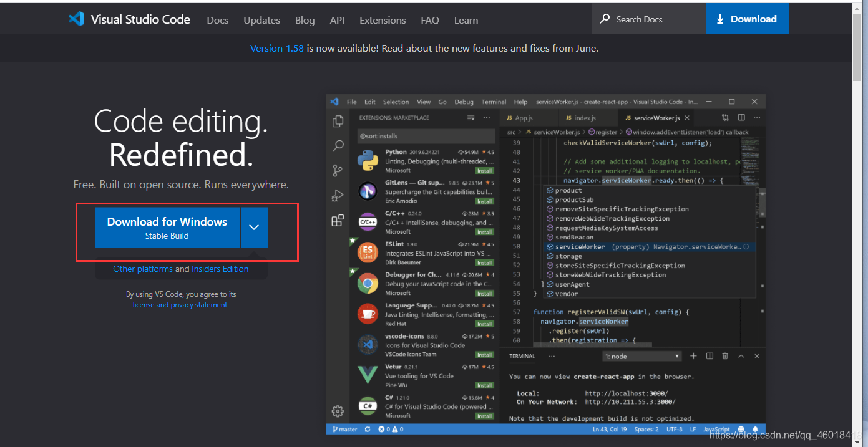
Task: Click the C# extension icon
Action: coord(368,406)
